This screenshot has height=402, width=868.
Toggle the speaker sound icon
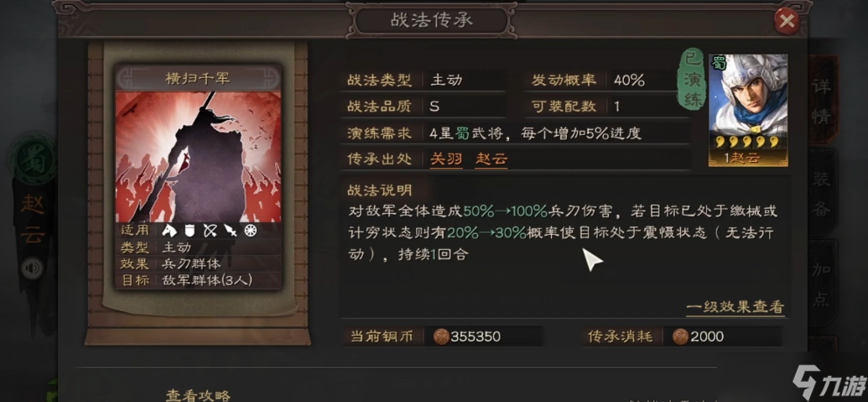coord(32,269)
